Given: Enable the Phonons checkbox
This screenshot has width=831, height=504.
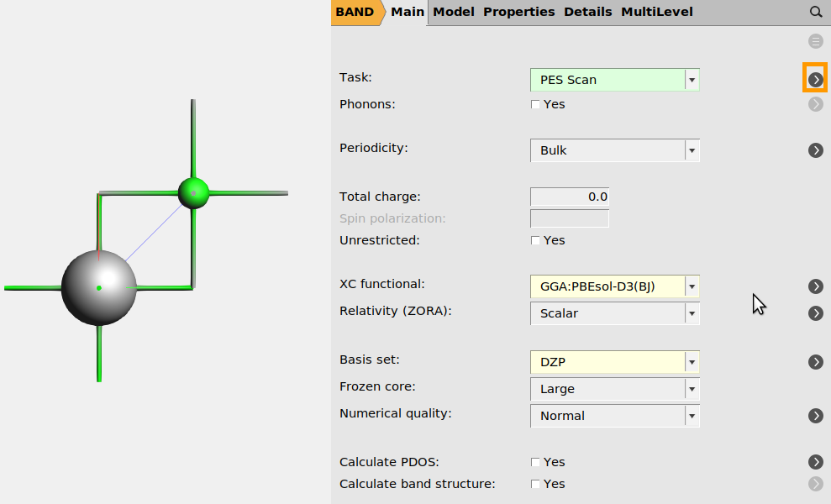Looking at the screenshot, I should click(536, 105).
